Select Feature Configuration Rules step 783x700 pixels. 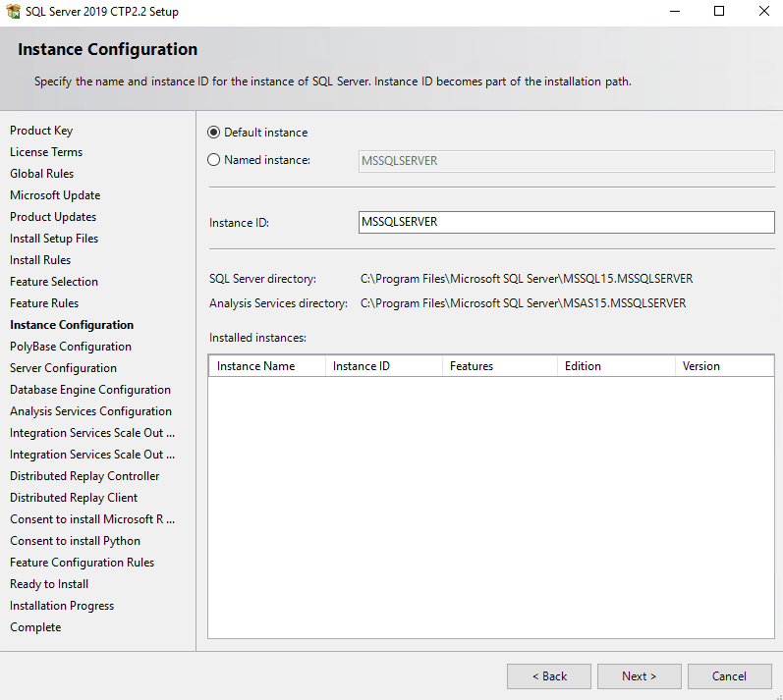pyautogui.click(x=82, y=563)
